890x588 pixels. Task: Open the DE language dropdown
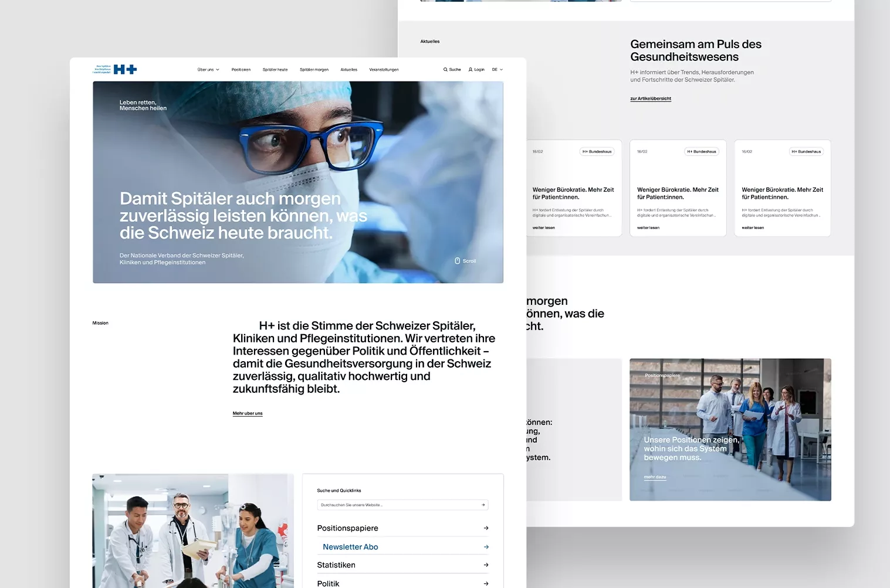pyautogui.click(x=498, y=70)
